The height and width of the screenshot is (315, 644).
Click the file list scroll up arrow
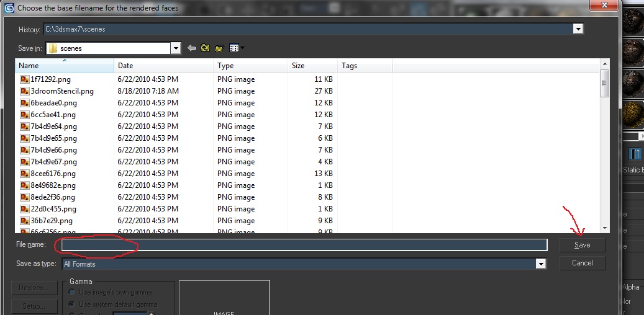pos(605,64)
